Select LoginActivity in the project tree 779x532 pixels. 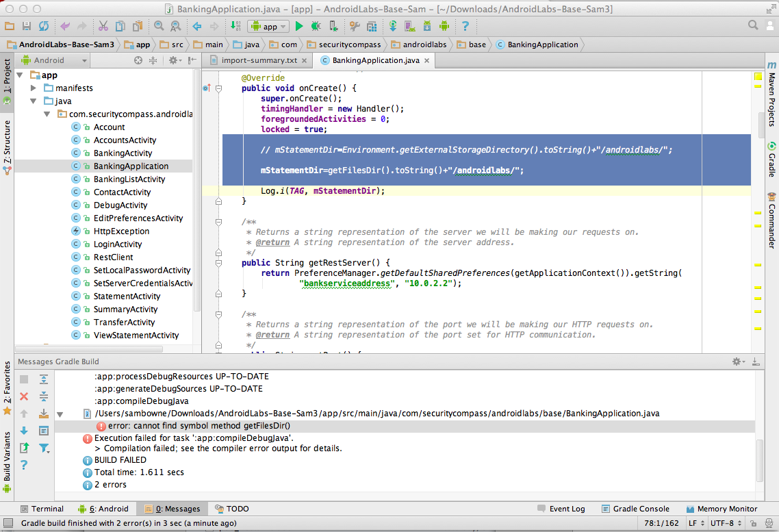tap(118, 244)
